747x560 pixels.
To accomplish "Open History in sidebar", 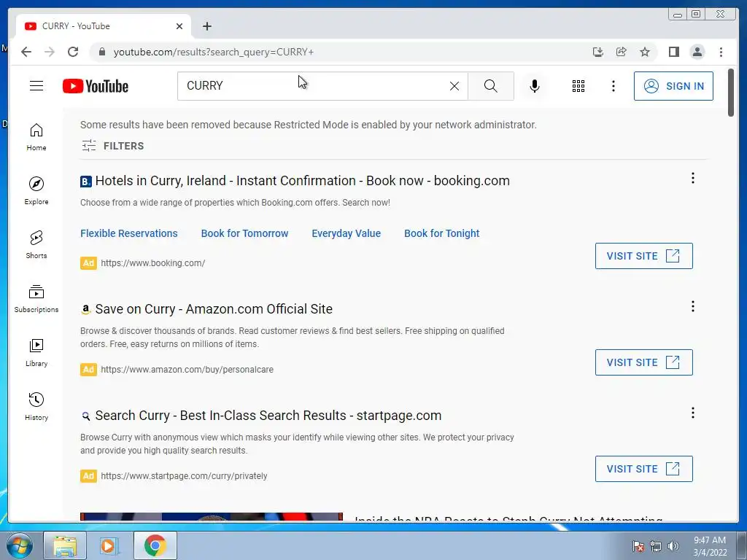I will [x=36, y=406].
